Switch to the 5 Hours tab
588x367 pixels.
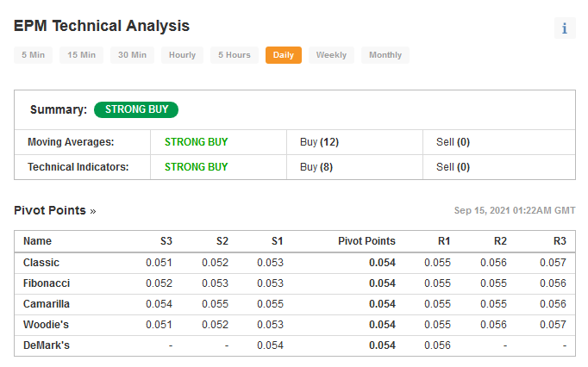(235, 55)
